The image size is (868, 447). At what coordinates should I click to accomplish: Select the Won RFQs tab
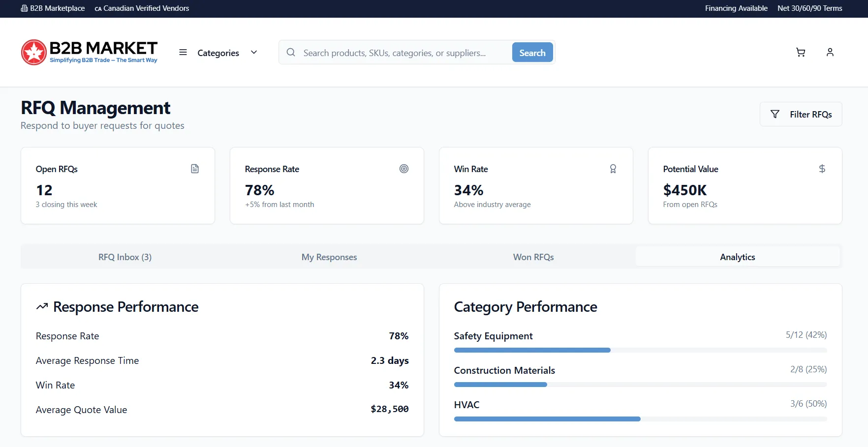tap(533, 257)
